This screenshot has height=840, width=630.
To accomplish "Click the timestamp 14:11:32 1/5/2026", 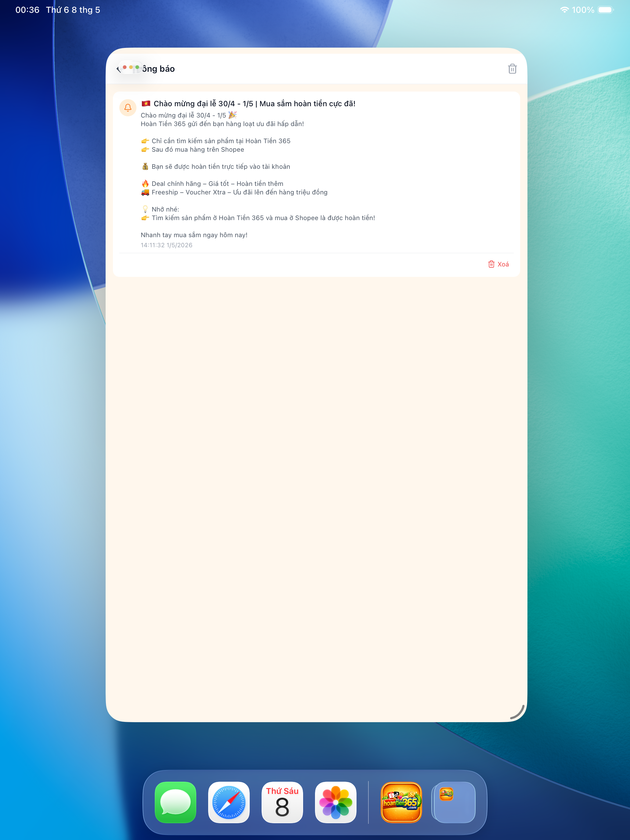I will (166, 245).
